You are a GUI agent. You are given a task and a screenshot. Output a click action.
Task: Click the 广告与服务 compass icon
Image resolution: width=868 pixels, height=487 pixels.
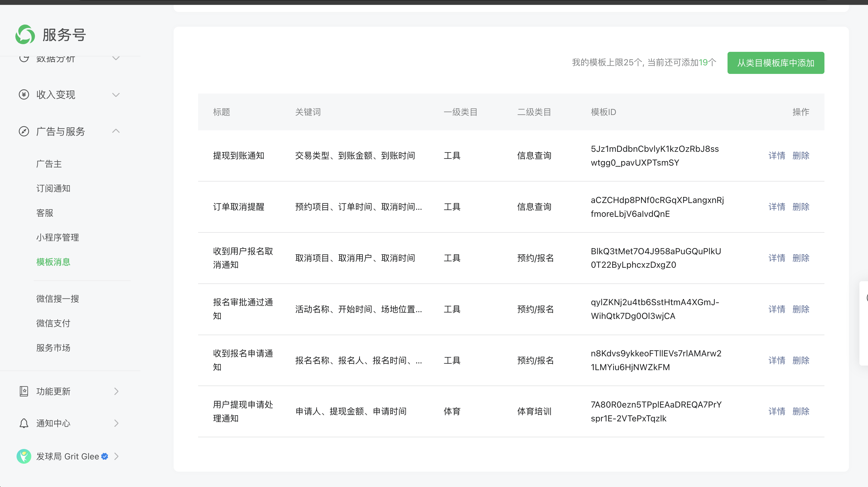click(x=24, y=132)
